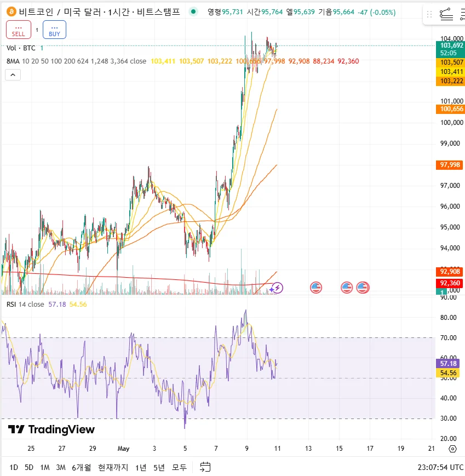465x476 pixels.
Task: Click the order quantity 1 between SELL and BUY
Action: 37,30
